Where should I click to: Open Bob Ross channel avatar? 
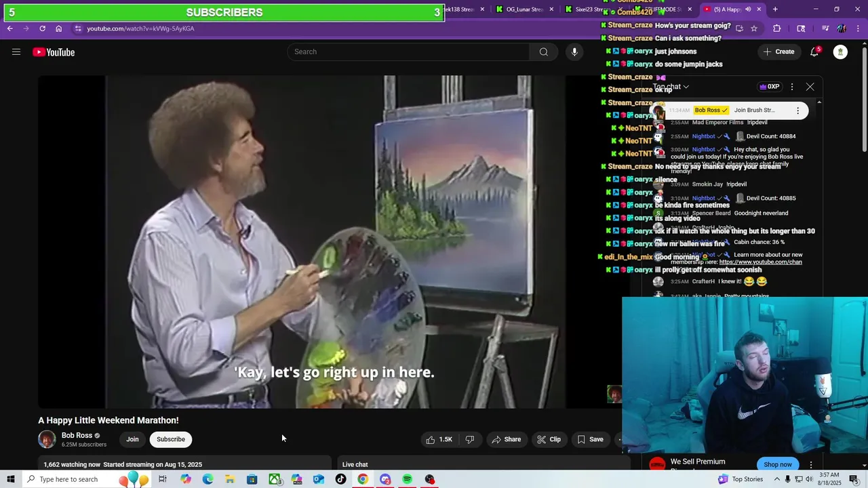47,439
